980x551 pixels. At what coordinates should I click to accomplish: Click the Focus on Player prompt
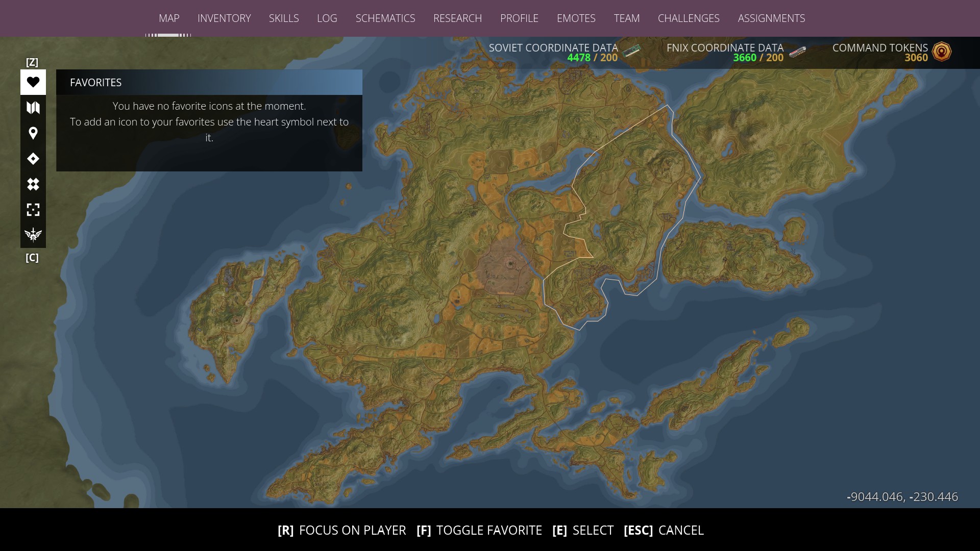coord(342,531)
